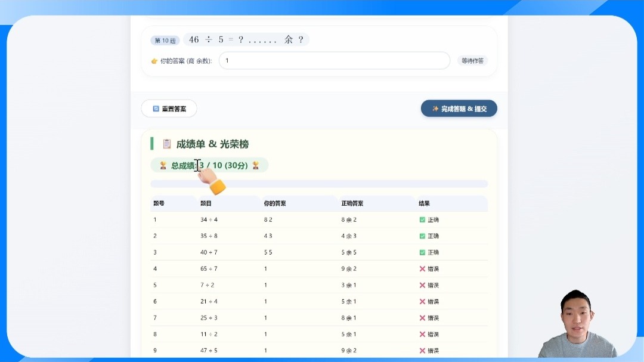Click your answer 4 3 cell

pos(268,236)
